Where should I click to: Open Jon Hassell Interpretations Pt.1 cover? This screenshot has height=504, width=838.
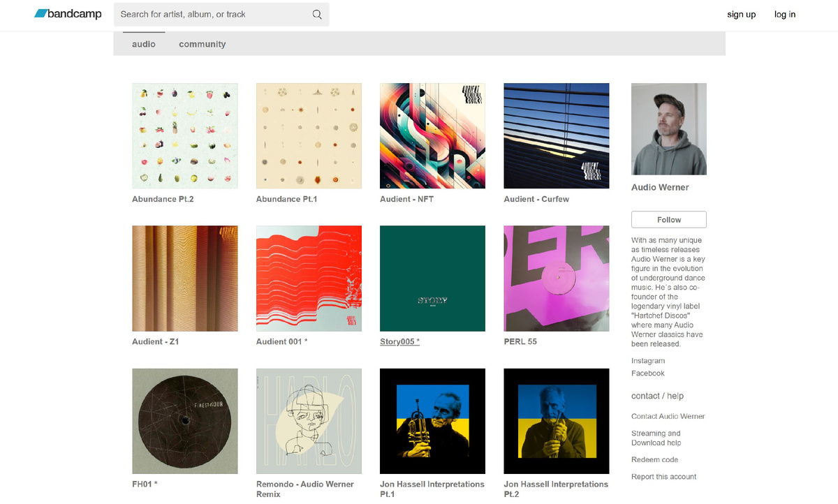coord(432,421)
